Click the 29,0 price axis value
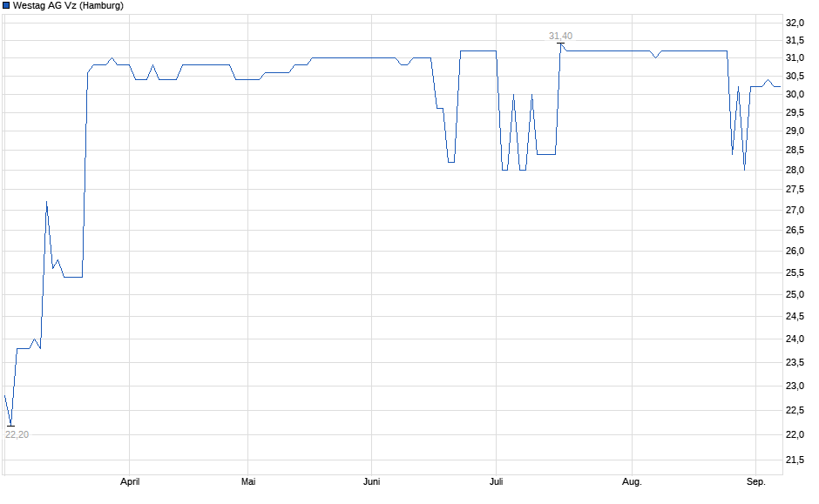The image size is (819, 504). 795,131
